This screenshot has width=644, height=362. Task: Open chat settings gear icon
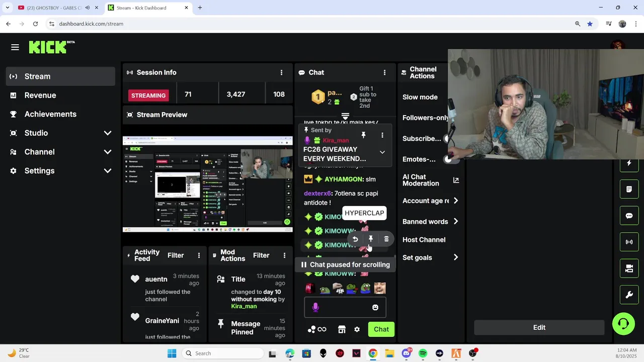coord(357,329)
